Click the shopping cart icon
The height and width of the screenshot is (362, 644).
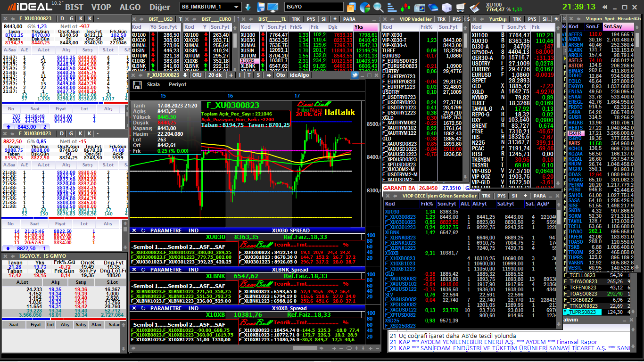coord(461,8)
